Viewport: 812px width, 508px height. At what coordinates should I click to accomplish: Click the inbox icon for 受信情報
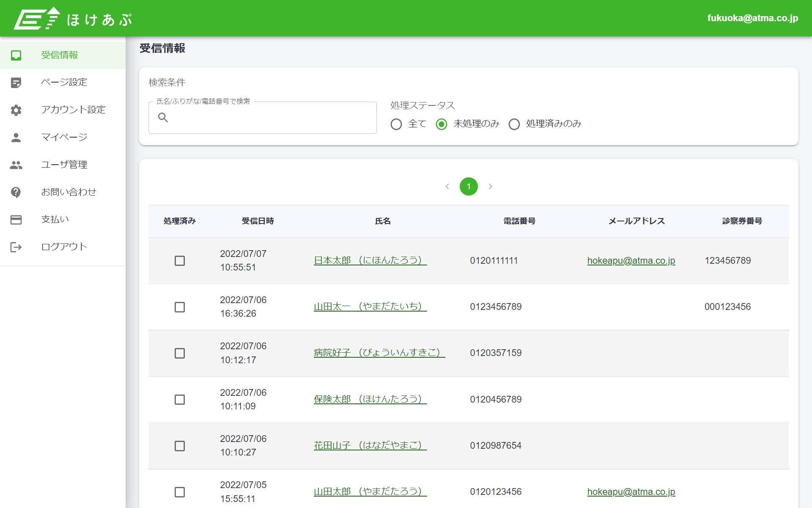coord(16,55)
